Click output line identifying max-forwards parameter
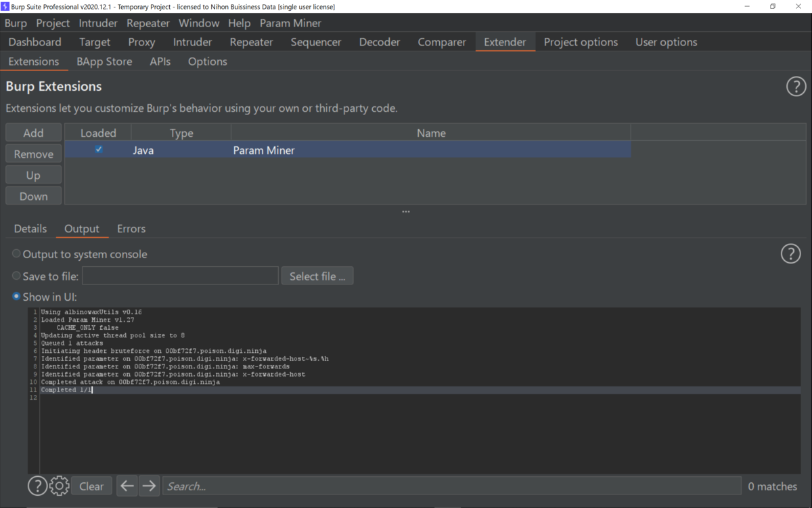The height and width of the screenshot is (508, 812). 165,366
